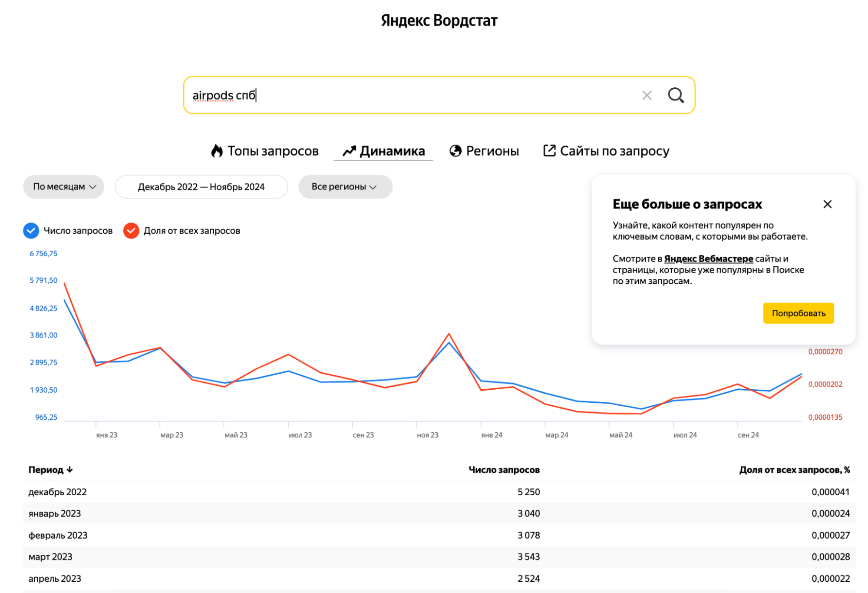The height and width of the screenshot is (593, 868).
Task: Click the 'мар 23' axis label
Action: click(x=172, y=435)
